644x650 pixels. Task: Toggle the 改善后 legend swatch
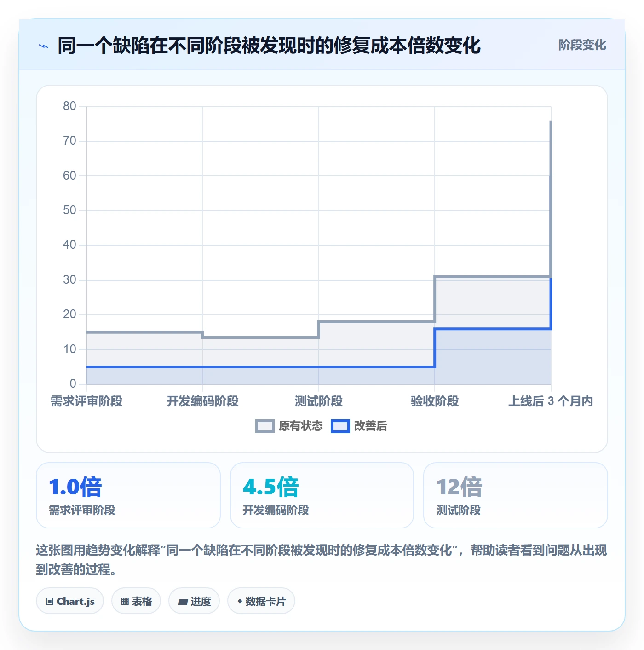(340, 426)
